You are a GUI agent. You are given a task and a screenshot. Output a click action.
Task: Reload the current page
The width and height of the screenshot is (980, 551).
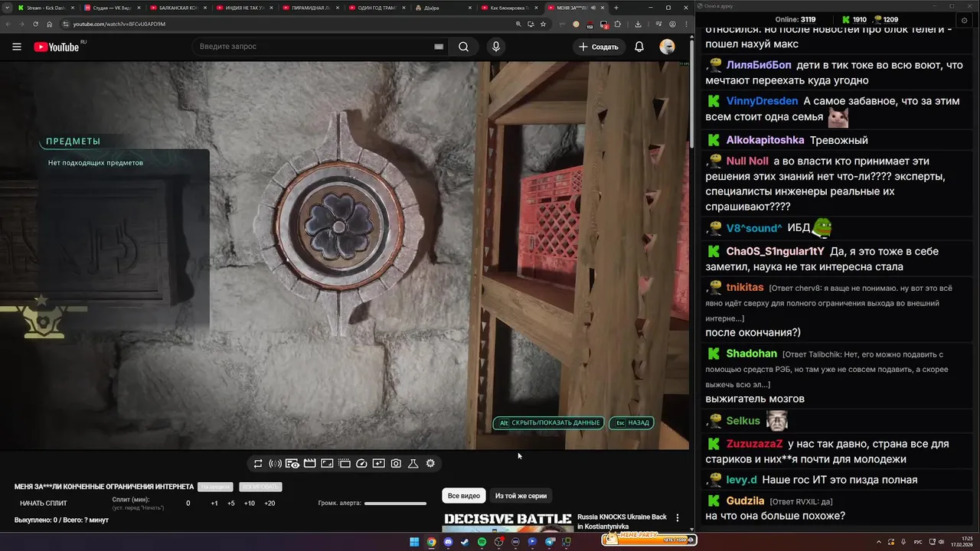pos(35,24)
